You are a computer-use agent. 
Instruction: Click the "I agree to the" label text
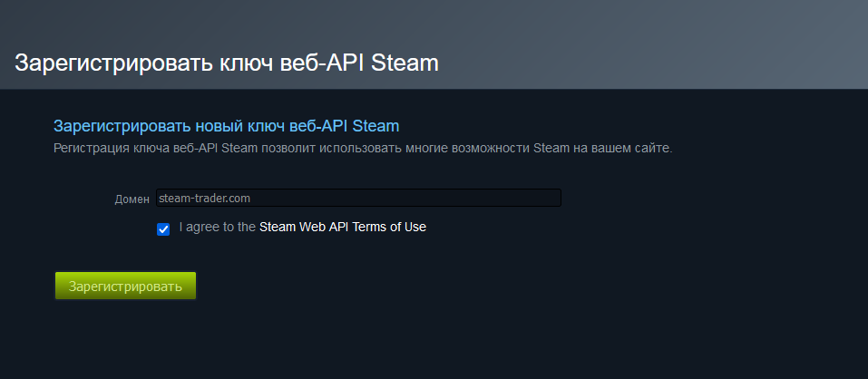click(x=218, y=227)
